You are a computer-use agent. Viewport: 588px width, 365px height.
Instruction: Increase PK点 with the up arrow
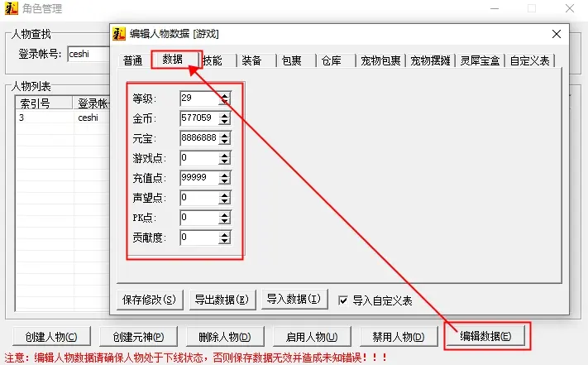click(224, 214)
